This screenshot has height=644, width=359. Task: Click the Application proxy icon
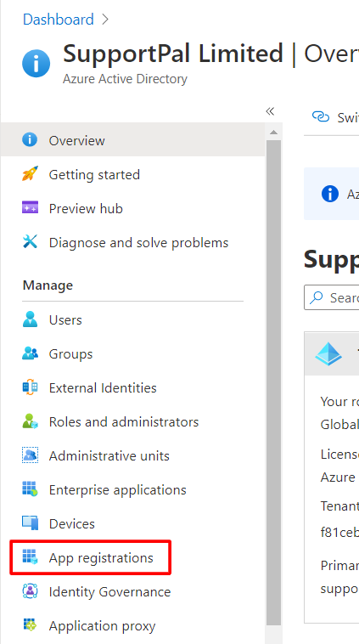(x=30, y=625)
